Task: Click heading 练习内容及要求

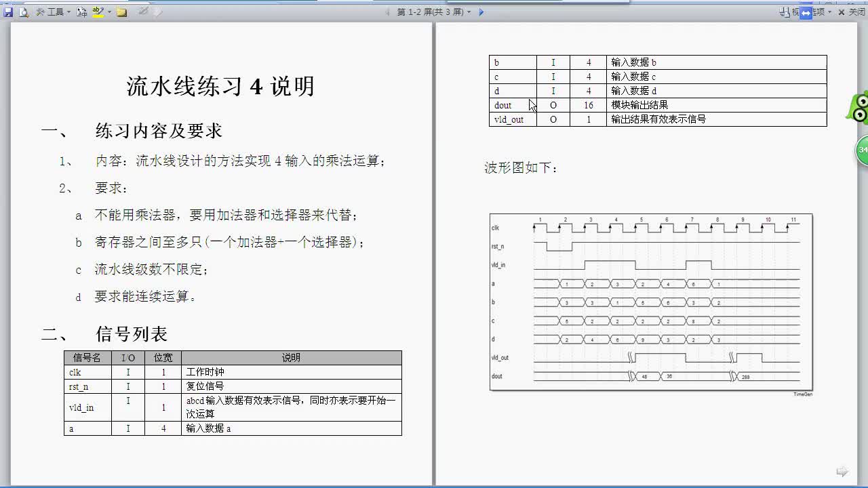Action: 159,131
